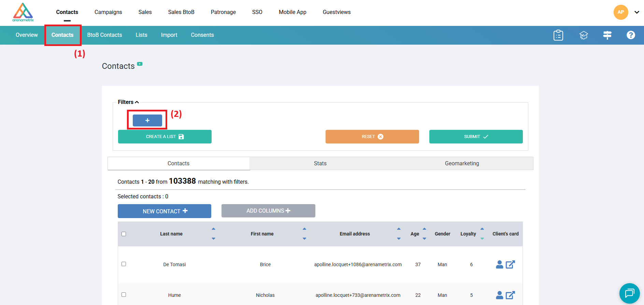
Task: Sort Last name column ascending
Action: tap(213, 229)
